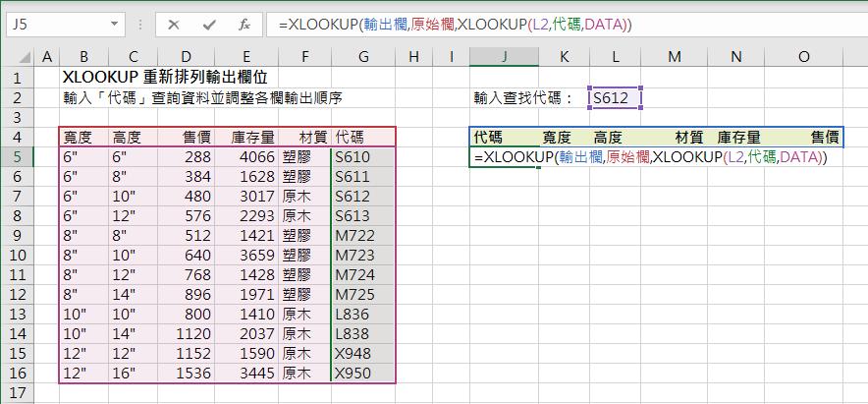Click the 代碼 header in cell G4
The height and width of the screenshot is (404, 868).
(x=363, y=137)
